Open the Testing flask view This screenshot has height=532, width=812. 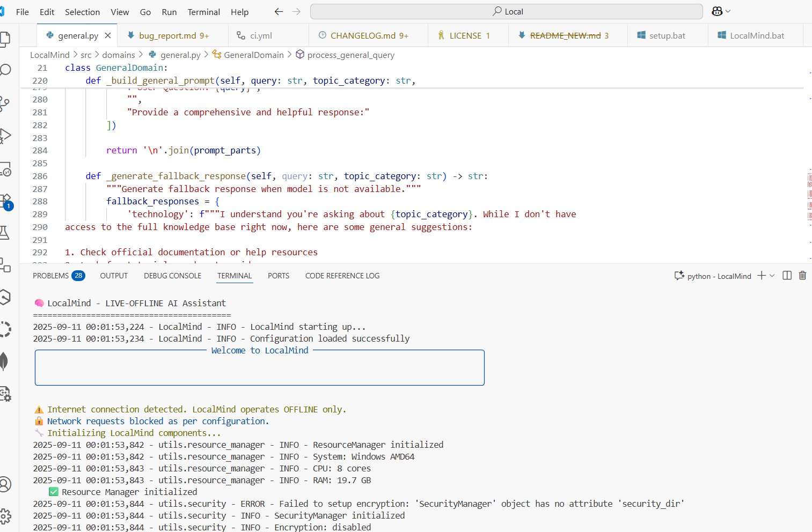tap(5, 232)
